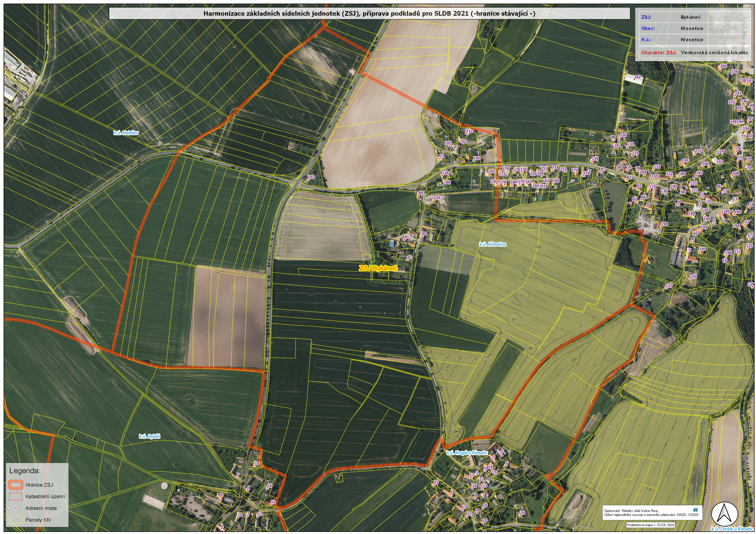
Task: Click the Katastrální území legend rectangle
Action: click(16, 497)
